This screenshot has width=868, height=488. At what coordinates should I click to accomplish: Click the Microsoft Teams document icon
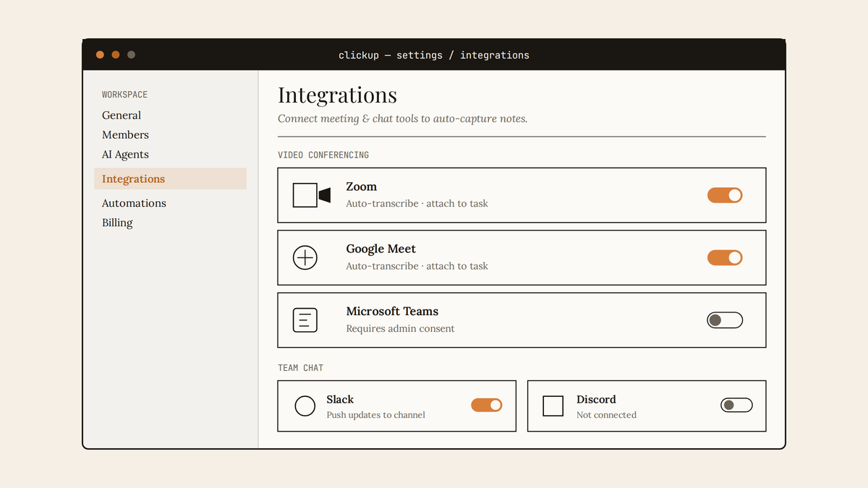tap(305, 320)
